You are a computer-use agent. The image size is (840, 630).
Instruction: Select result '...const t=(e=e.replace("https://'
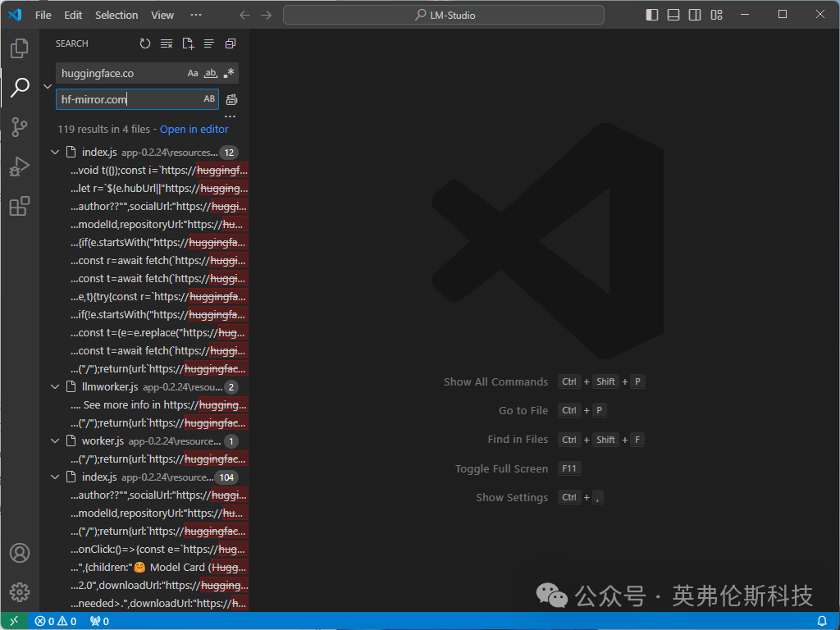point(159,333)
